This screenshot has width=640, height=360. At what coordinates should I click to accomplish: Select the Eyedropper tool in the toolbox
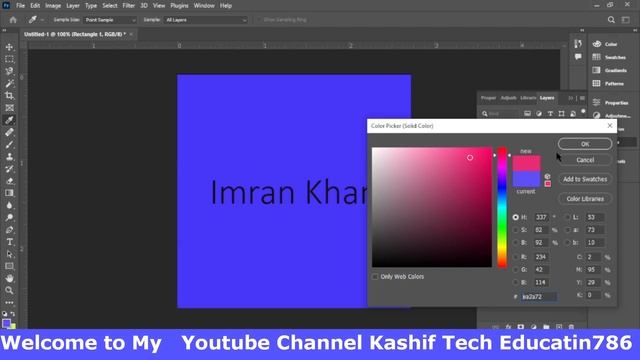(9, 120)
